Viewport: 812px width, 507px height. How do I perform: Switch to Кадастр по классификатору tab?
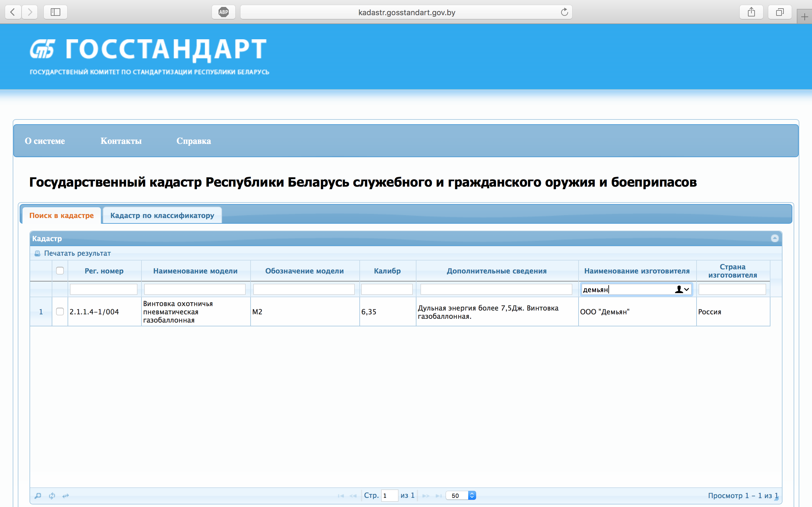(162, 215)
